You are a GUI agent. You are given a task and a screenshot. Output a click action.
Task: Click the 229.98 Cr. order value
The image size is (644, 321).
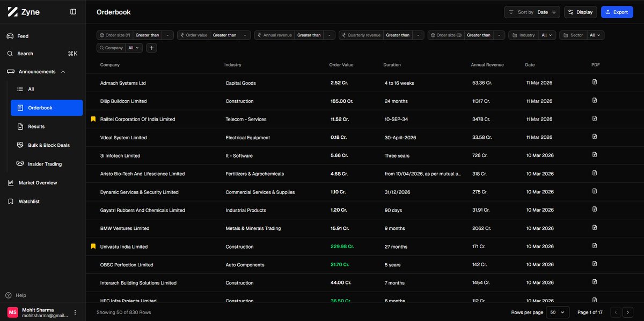[342, 247]
